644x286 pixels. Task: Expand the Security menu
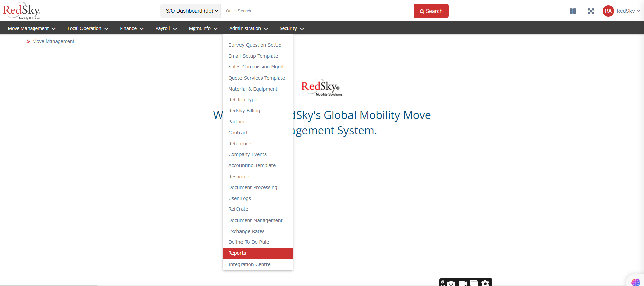pos(291,28)
